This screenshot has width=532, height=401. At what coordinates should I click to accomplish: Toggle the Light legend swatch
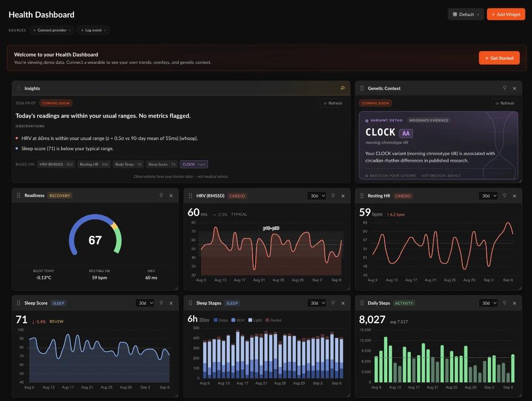point(250,320)
